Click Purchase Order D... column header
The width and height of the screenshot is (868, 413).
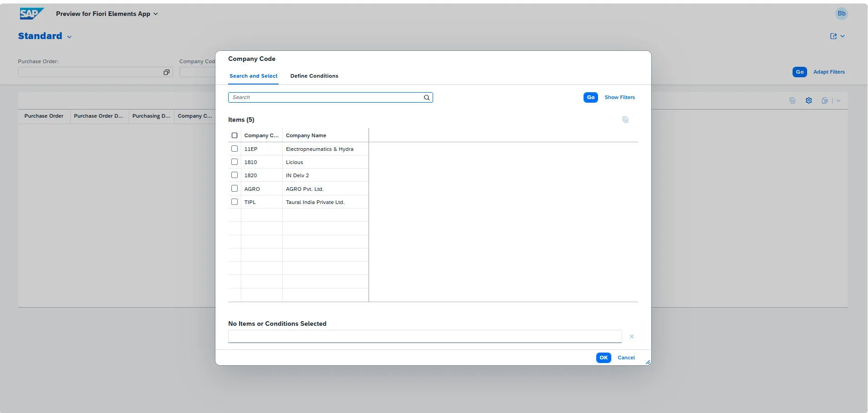tap(99, 116)
